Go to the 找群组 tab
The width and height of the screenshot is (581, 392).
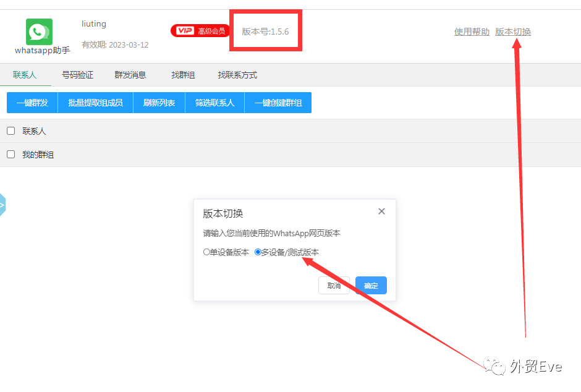pos(183,75)
